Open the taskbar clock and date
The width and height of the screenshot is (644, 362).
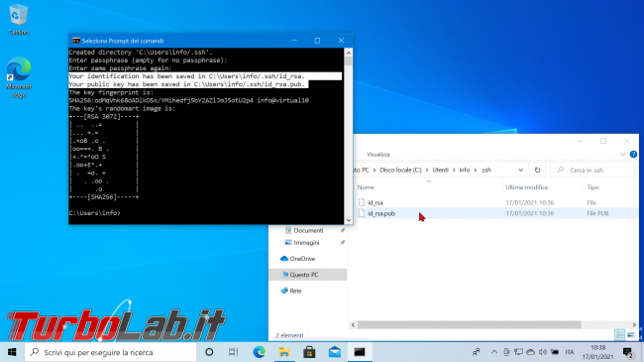point(597,352)
